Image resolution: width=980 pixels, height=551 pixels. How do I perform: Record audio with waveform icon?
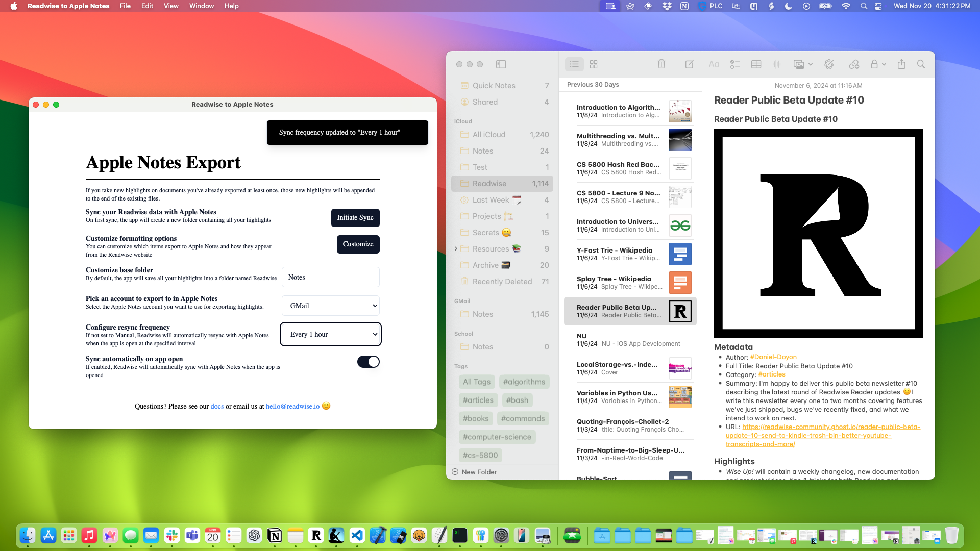[777, 64]
